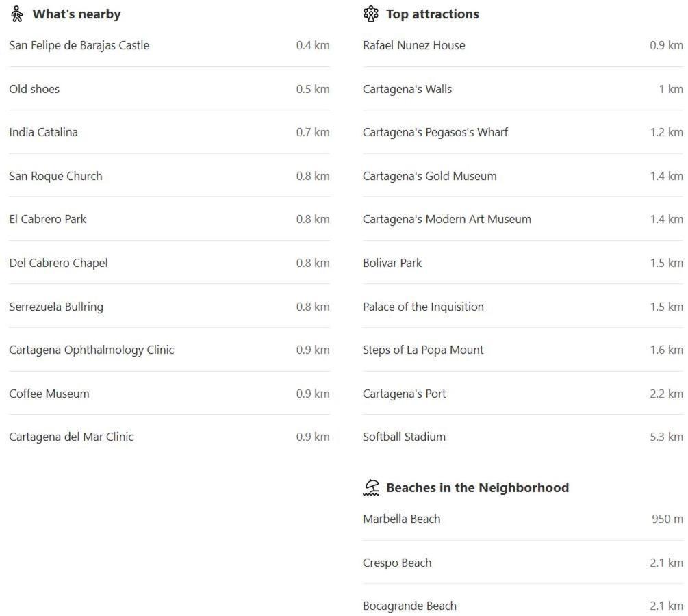
Task: Open India Catalina listing
Action: tap(43, 132)
